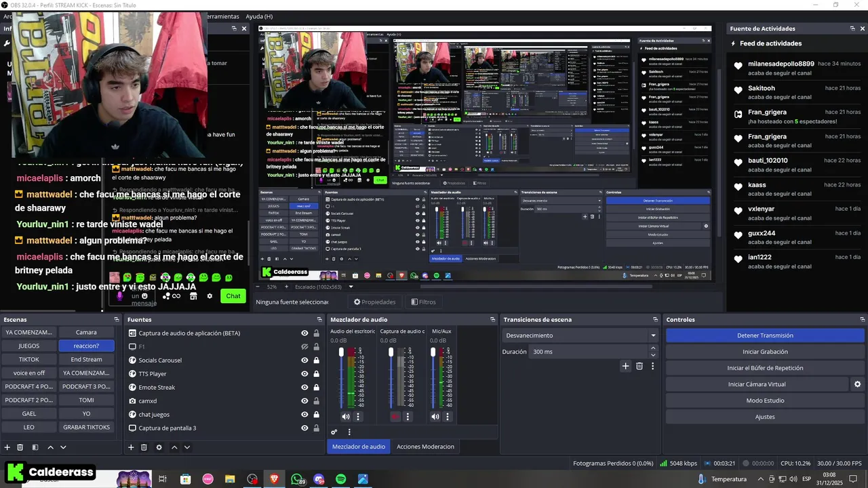Viewport: 868px width, 488px height.
Task: Open the Ayuda (H) menu
Action: pyautogui.click(x=259, y=16)
